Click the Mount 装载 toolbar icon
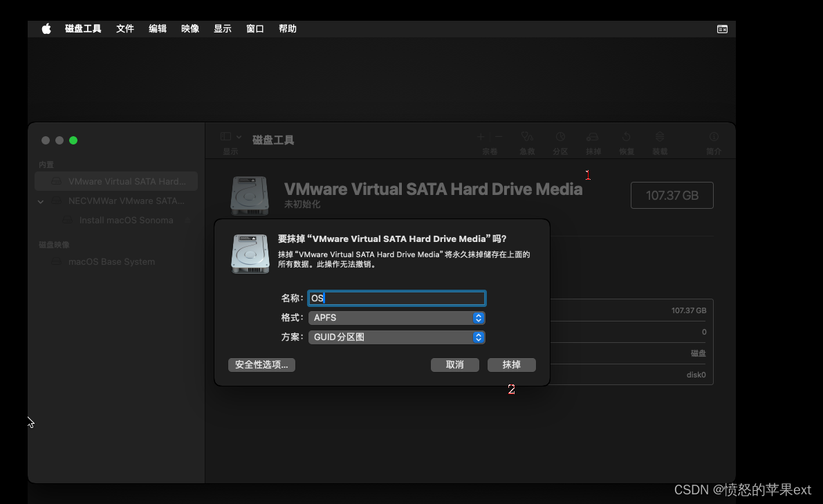This screenshot has height=504, width=823. [x=660, y=137]
